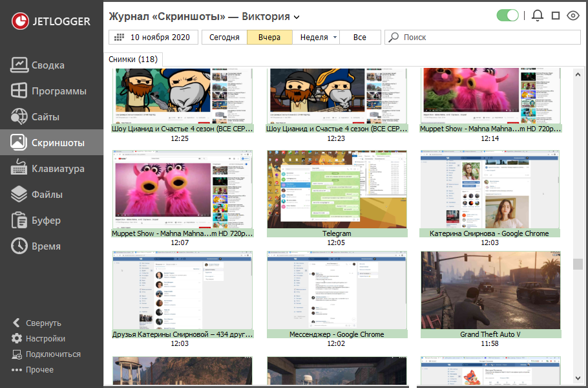
Task: Open the Неделя dropdown arrow
Action: pos(335,38)
